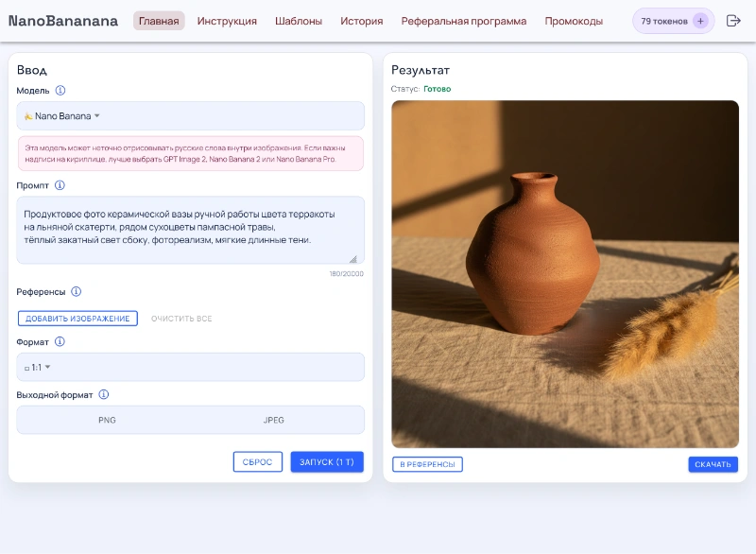The height and width of the screenshot is (554, 756).
Task: Select JPEG output format
Action: point(273,420)
